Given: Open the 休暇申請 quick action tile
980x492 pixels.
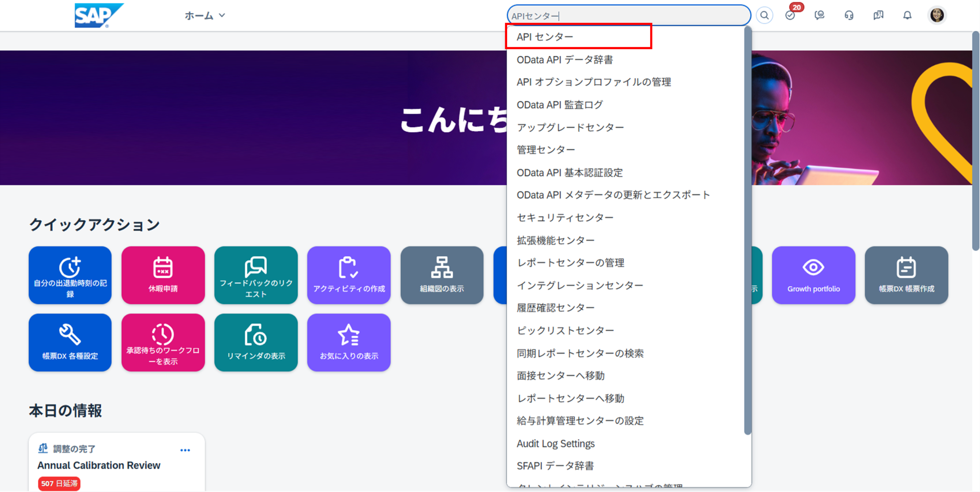Looking at the screenshot, I should [x=163, y=275].
